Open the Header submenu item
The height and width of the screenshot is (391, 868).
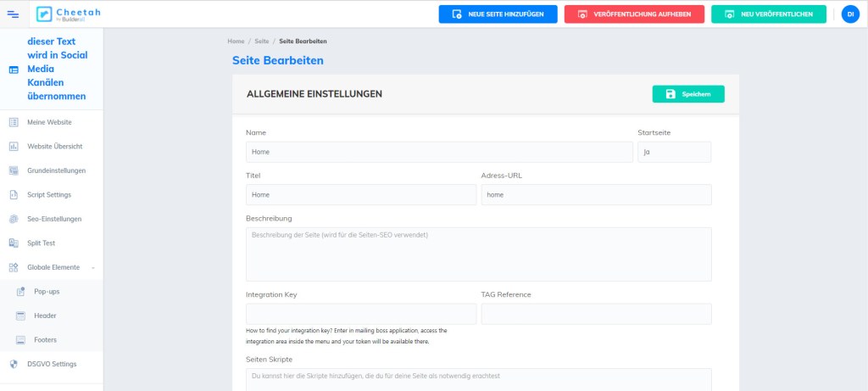(x=45, y=316)
